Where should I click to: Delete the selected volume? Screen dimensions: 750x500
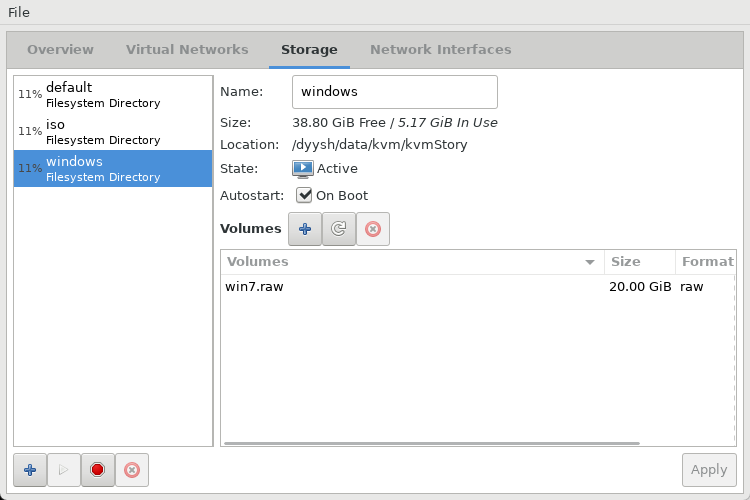tap(373, 229)
